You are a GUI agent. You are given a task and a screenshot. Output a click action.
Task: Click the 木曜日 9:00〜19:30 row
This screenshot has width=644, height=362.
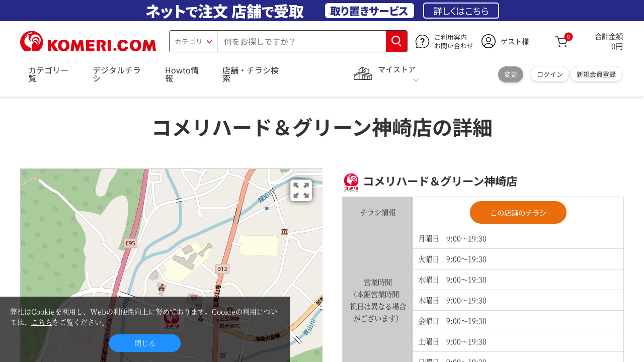coord(518,300)
